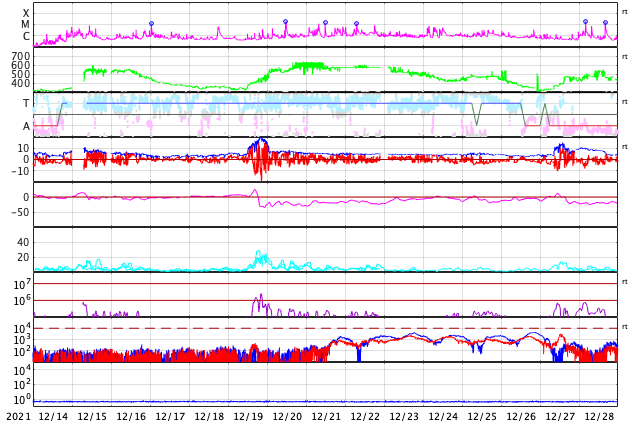Screen dimensions: 634x424
Task: Click the '12/26' date label
Action: 521,416
